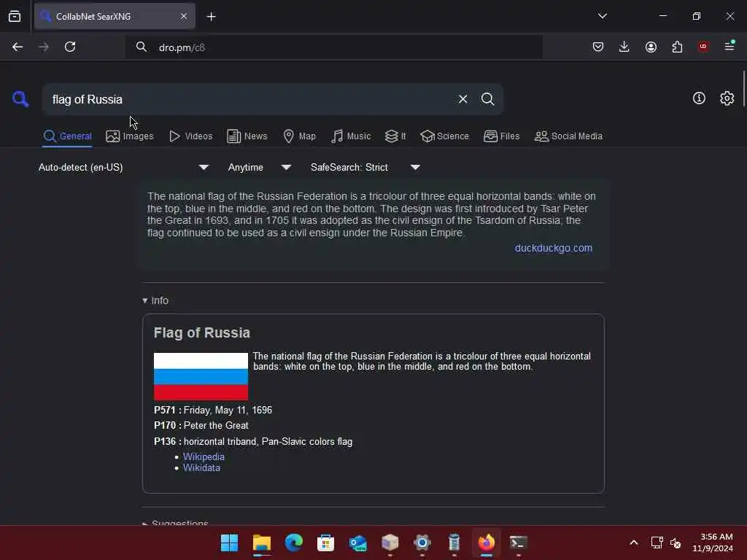Clear the search query with the X icon
747x560 pixels.
coord(462,99)
